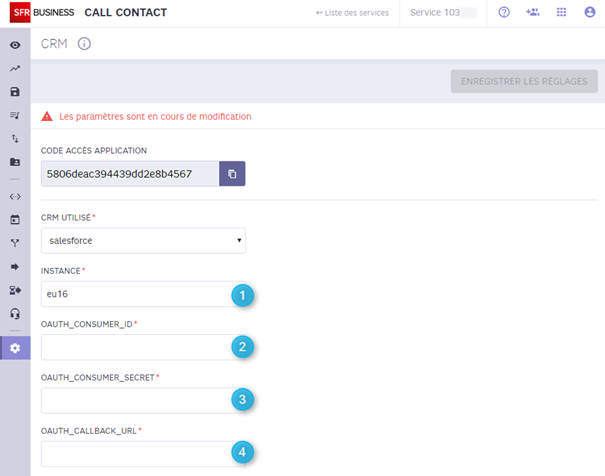Open the user account profile menu
The width and height of the screenshot is (605, 476).
click(x=590, y=12)
